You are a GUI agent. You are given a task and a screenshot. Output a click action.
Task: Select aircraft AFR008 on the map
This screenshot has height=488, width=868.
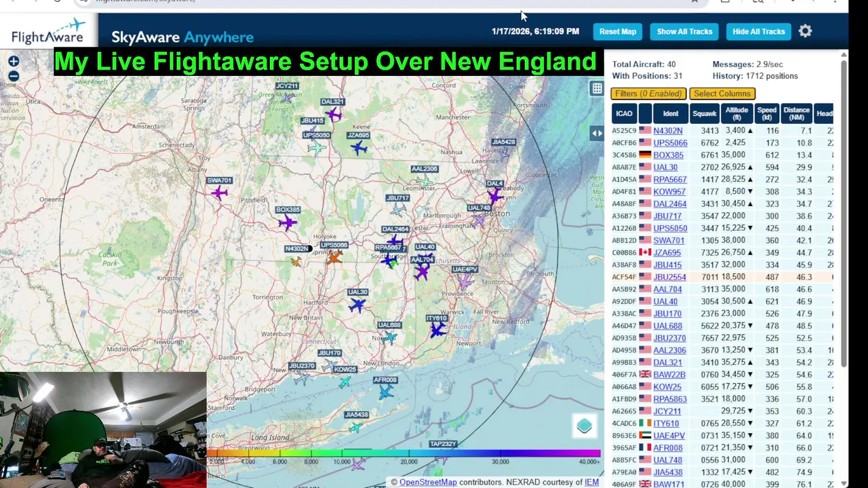(x=386, y=392)
